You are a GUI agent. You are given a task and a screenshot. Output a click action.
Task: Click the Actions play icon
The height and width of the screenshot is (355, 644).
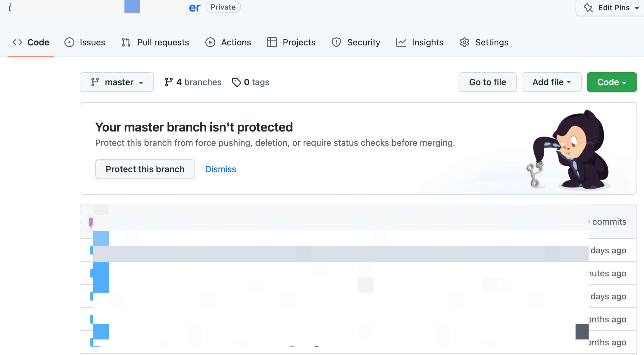210,42
